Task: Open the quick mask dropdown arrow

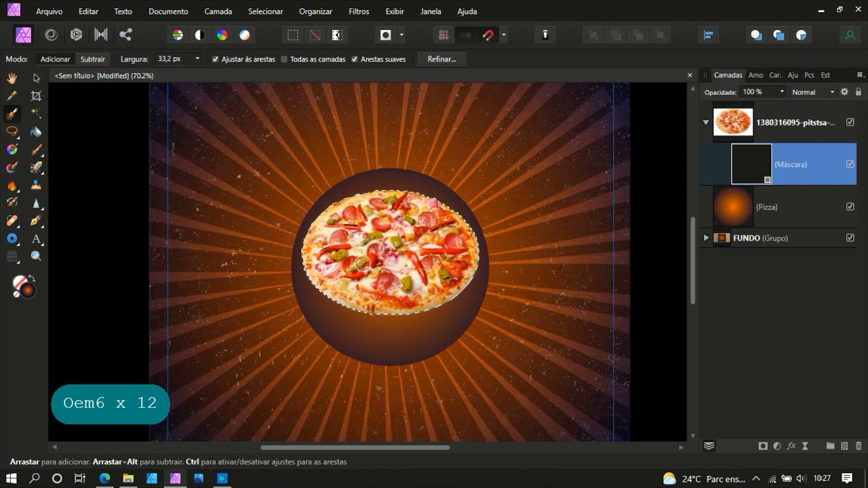Action: pos(401,35)
